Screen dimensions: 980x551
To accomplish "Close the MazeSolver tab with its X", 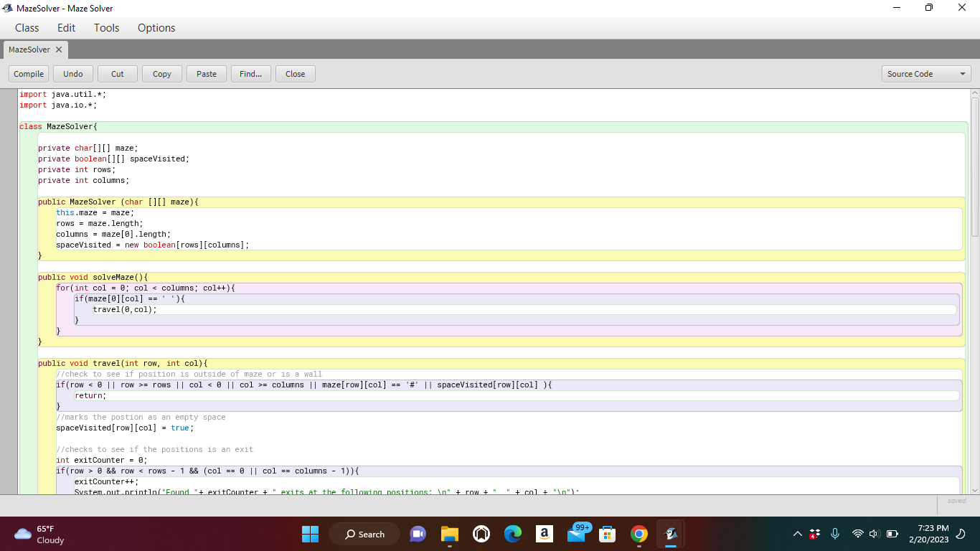I will (59, 50).
